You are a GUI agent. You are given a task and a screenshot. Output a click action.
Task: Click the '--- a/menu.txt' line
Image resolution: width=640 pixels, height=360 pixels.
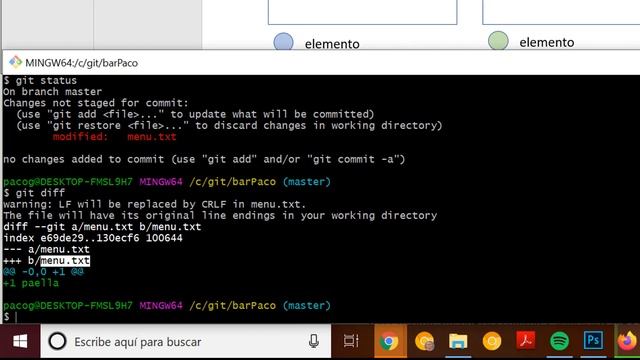[x=46, y=249]
